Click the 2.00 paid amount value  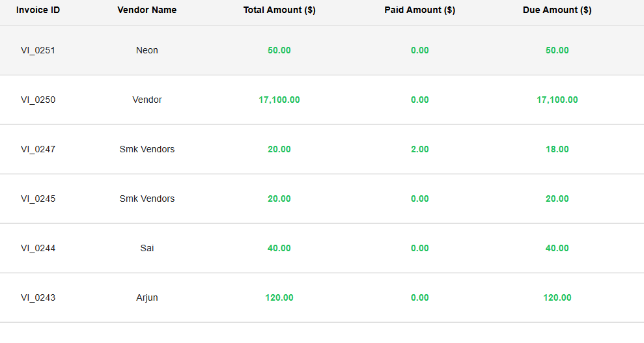(420, 149)
